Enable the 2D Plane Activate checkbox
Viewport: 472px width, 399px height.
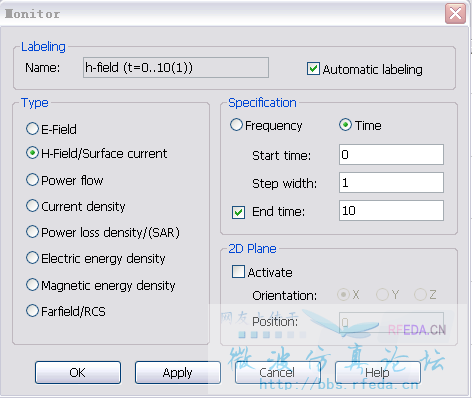238,272
